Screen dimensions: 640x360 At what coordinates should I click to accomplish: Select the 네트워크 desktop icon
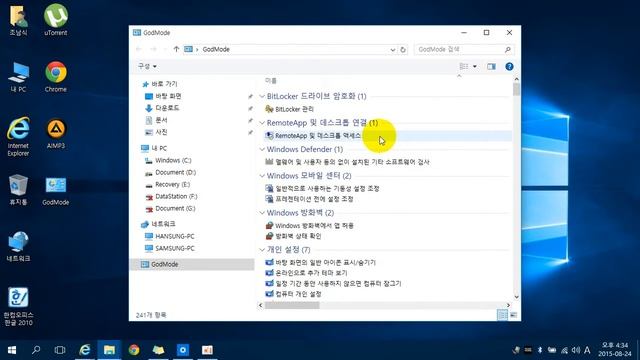tap(18, 246)
